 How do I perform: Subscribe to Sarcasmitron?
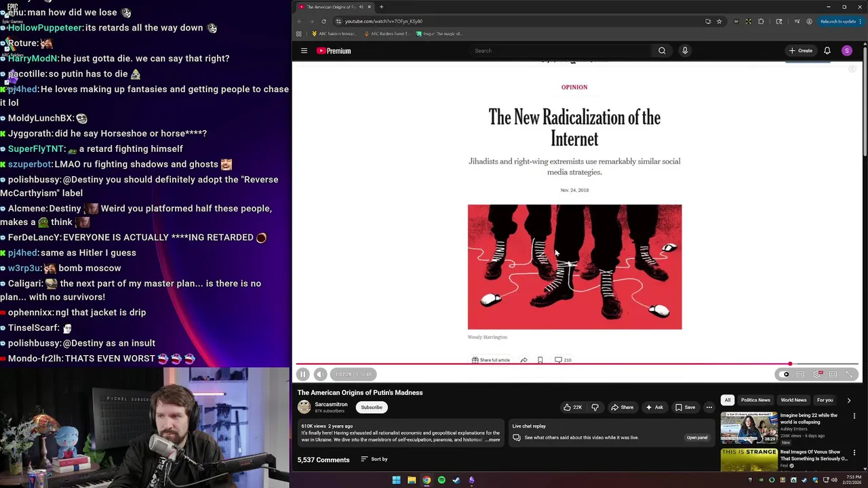[x=372, y=407]
